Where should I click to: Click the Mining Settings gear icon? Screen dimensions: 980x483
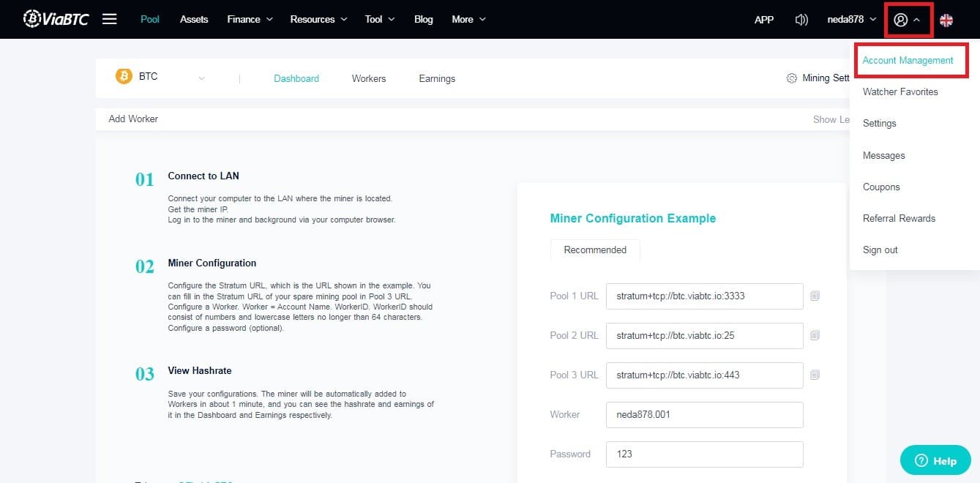(791, 78)
